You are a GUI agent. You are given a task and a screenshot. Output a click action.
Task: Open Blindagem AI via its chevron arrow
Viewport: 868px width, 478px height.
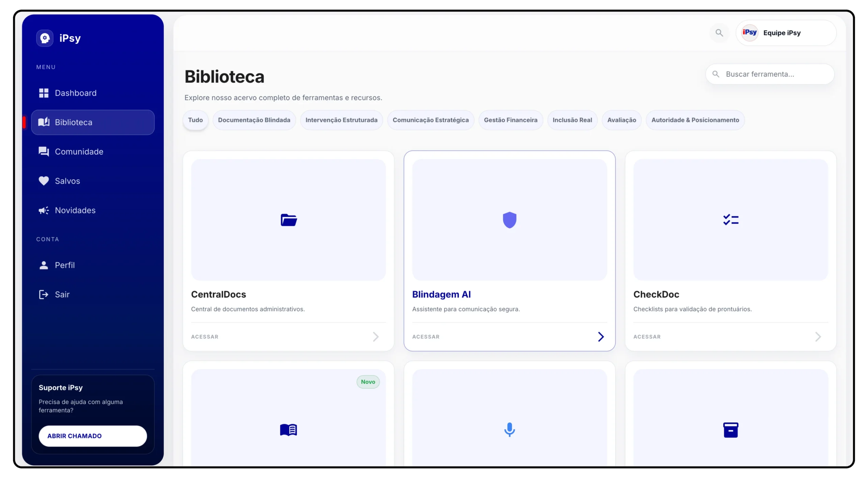(x=601, y=337)
